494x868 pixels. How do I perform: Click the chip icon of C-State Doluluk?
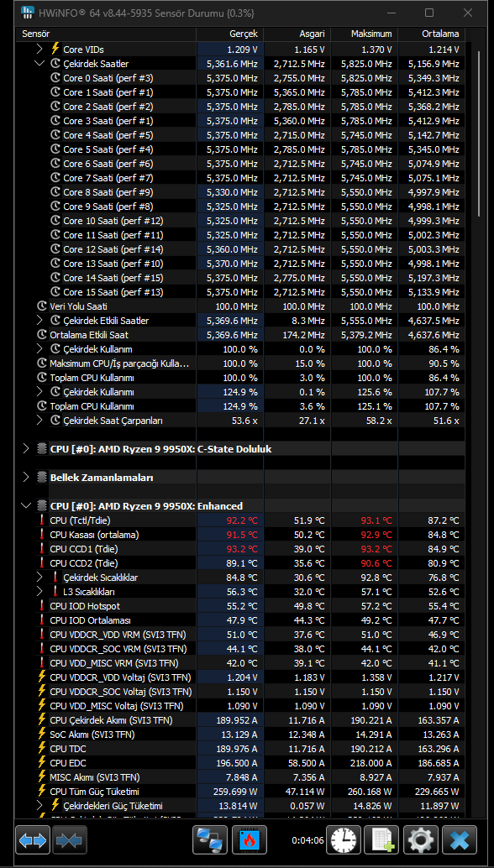click(41, 449)
